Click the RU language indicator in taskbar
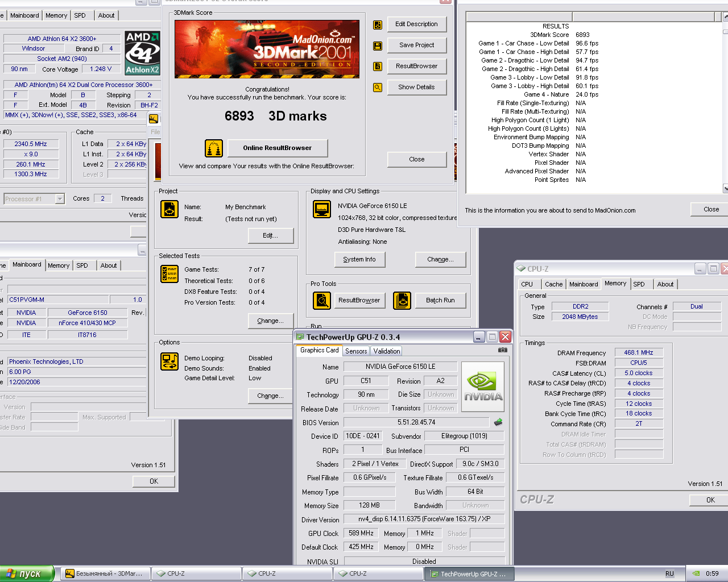The image size is (728, 582). pyautogui.click(x=669, y=574)
